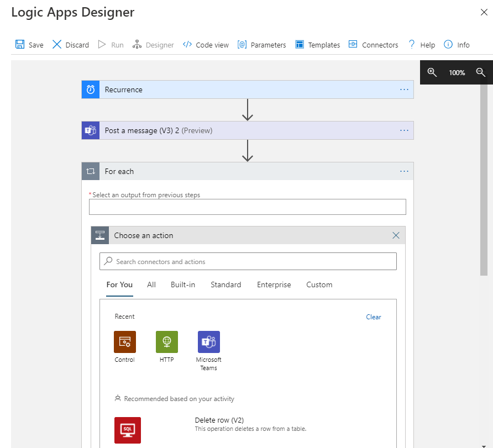Click the Connectors icon
Screen dimensions: 493x448
353,44
